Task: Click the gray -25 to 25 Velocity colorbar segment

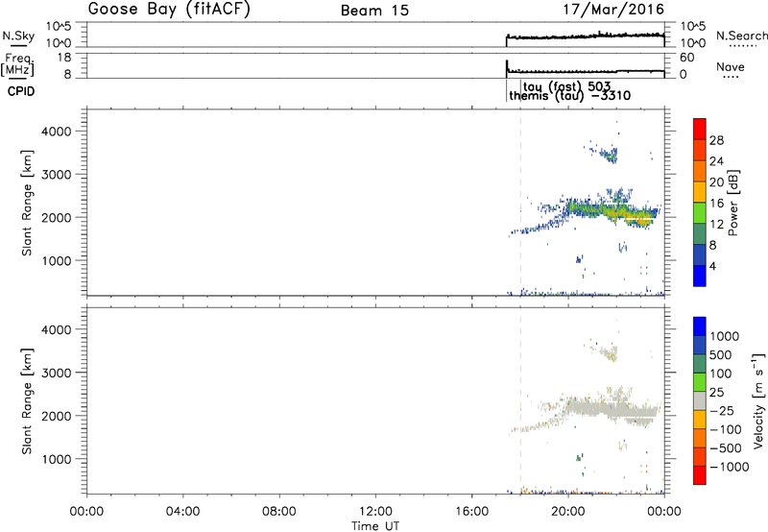Action: (700, 401)
